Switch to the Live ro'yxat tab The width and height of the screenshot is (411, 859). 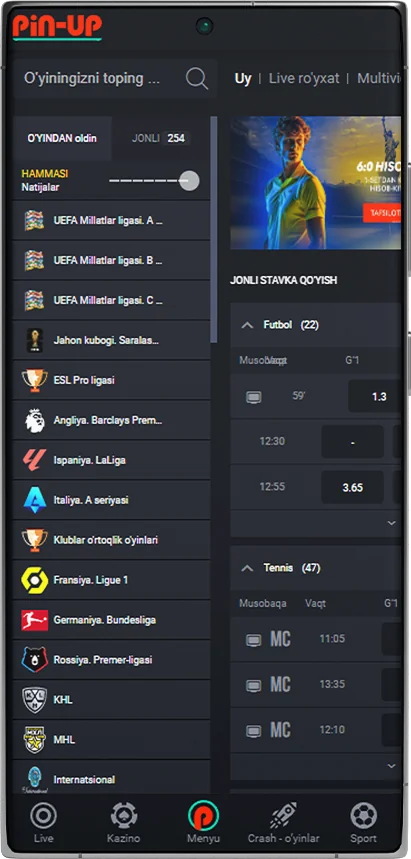304,78
